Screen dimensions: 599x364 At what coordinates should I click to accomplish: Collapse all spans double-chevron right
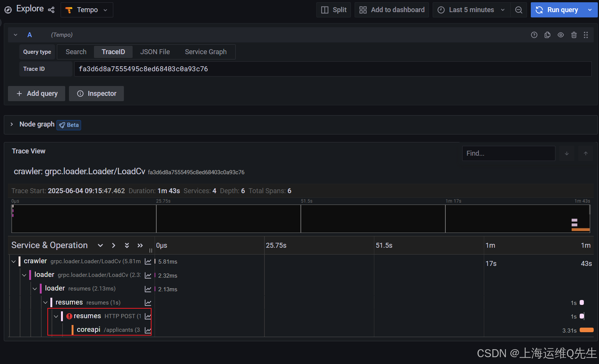point(140,245)
